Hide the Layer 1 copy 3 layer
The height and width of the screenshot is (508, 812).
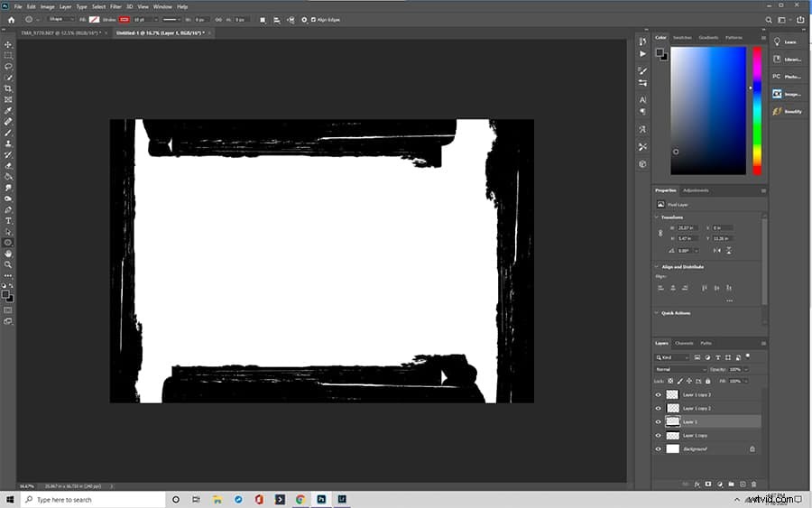[x=659, y=394]
